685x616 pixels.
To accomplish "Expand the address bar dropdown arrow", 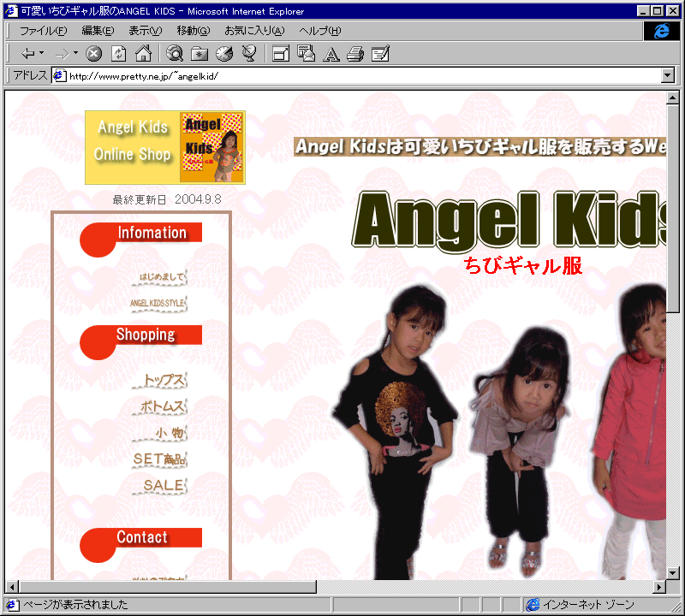I will pyautogui.click(x=668, y=75).
